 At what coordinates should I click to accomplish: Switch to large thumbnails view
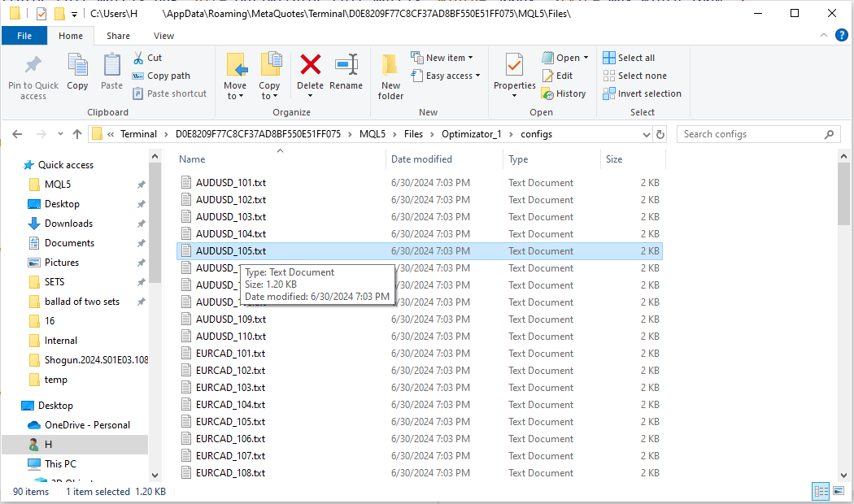tap(838, 491)
